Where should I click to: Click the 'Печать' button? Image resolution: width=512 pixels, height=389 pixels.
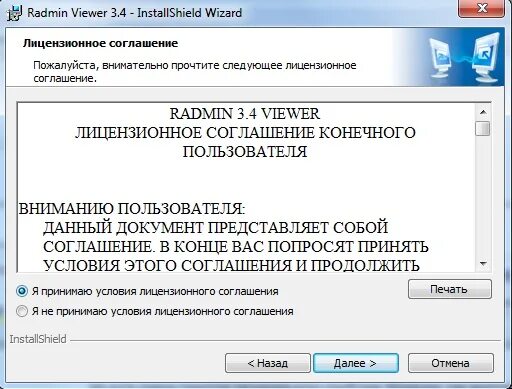point(449,289)
